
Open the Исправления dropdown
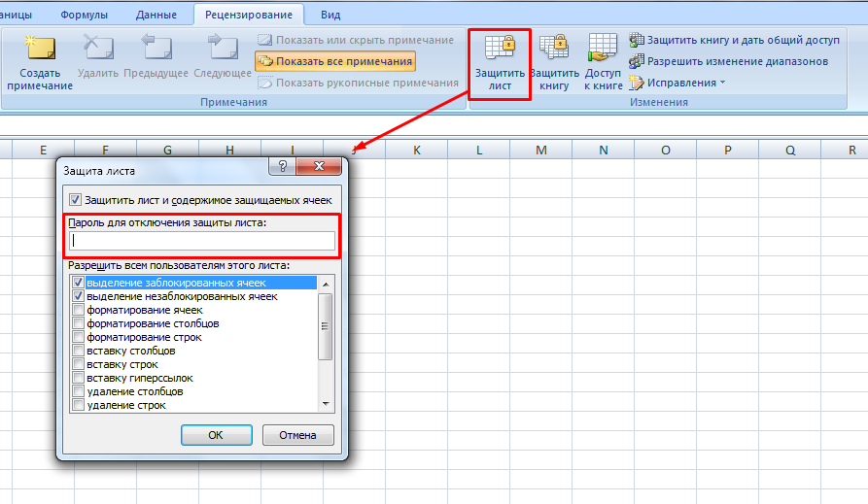677,83
